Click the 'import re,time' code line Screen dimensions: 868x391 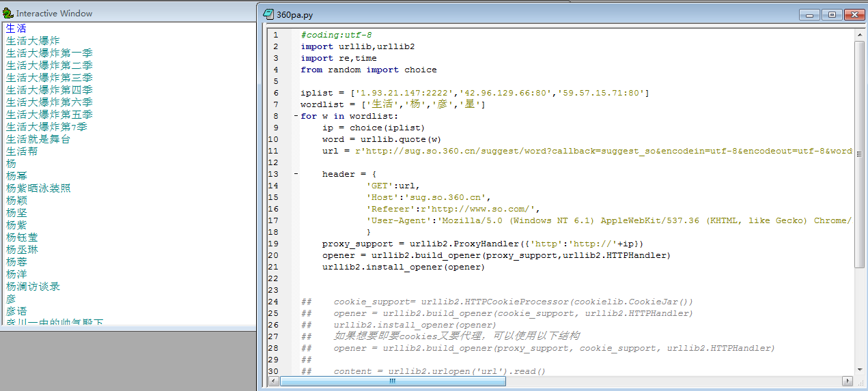pos(338,58)
